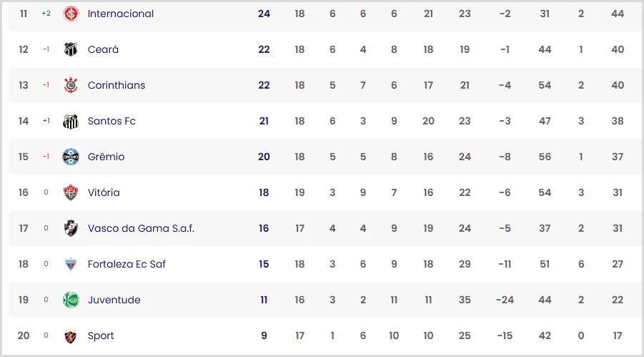This screenshot has width=644, height=357.
Task: Click the +2 position change for Internacional
Action: (x=46, y=14)
